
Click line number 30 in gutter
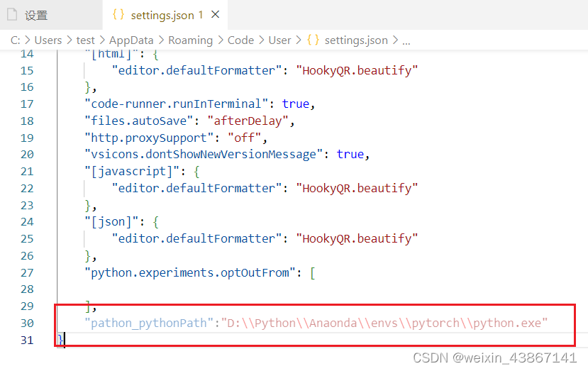click(x=27, y=323)
